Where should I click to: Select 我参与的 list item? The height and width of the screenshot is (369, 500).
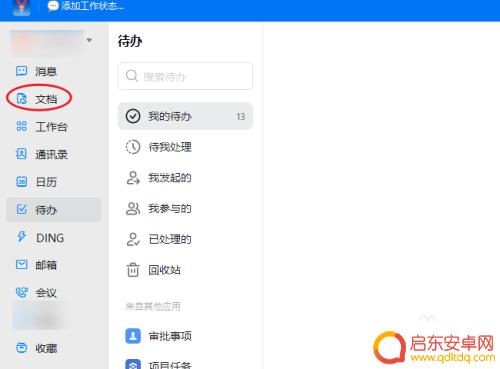click(185, 209)
